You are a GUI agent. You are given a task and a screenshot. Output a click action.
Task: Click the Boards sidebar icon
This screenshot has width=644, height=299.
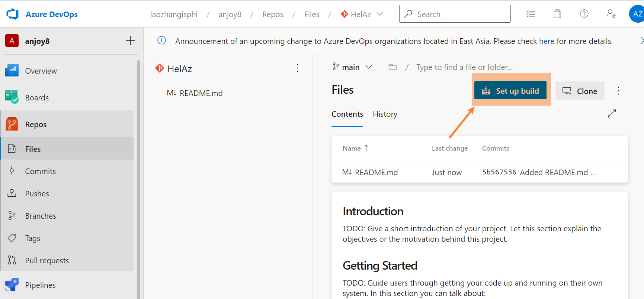12,97
